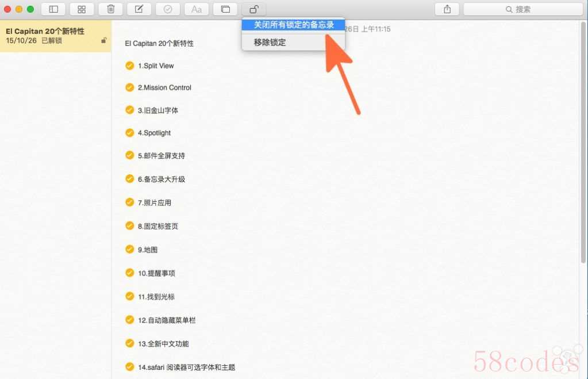This screenshot has width=588, height=379.
Task: Click the vertical scrollbar of the note
Action: click(585, 144)
